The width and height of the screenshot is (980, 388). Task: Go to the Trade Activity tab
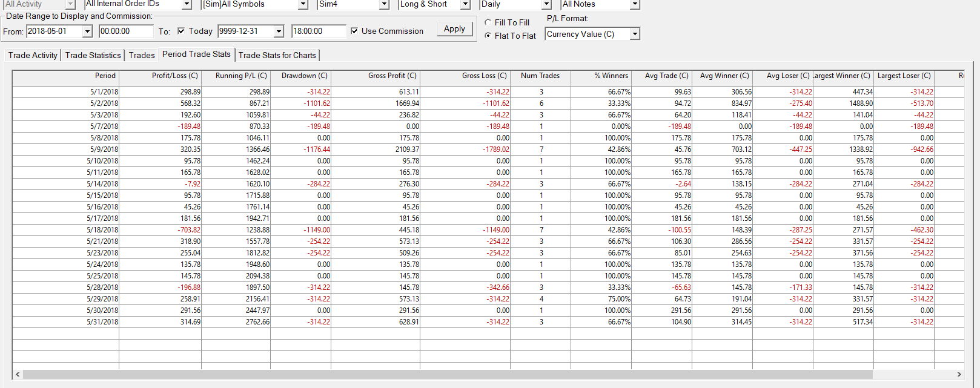coord(33,55)
